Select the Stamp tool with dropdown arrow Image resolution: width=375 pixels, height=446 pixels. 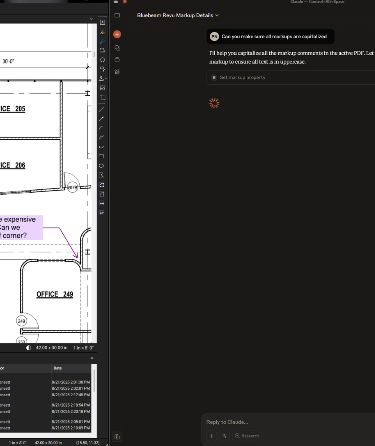click(103, 78)
